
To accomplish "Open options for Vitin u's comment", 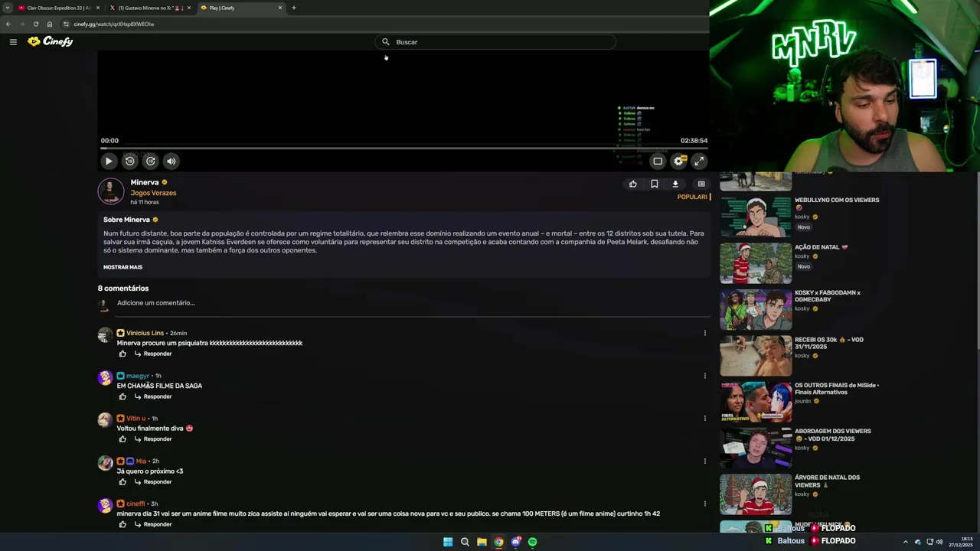I will click(x=704, y=419).
